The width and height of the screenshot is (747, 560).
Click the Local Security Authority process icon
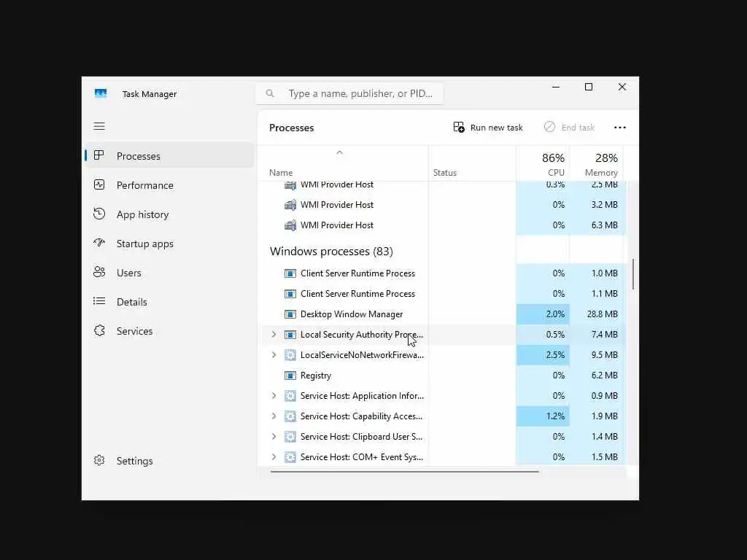[x=290, y=335]
